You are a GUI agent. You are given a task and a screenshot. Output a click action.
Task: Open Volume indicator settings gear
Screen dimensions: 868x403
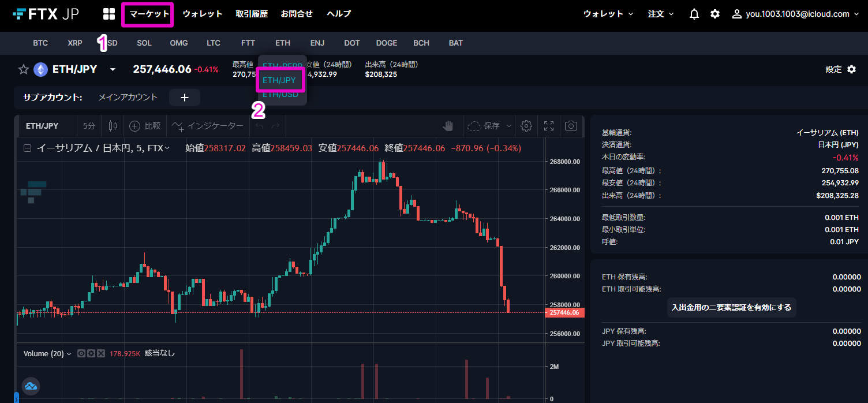(91, 353)
